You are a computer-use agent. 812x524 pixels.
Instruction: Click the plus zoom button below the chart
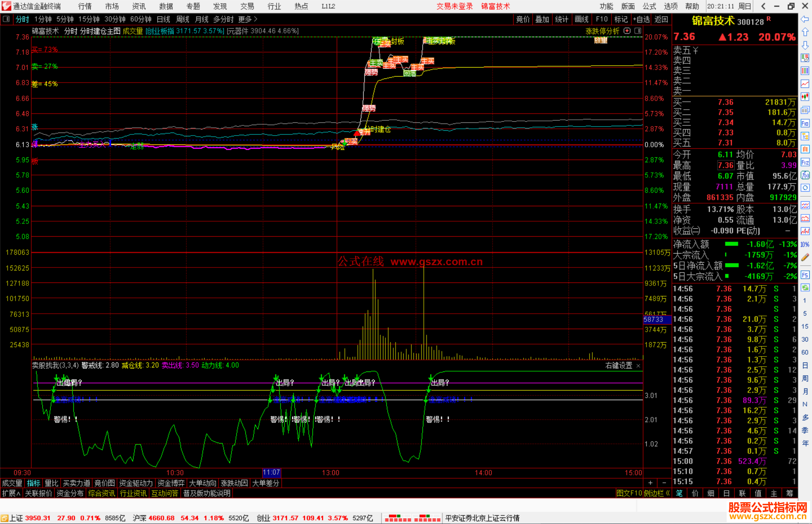[x=650, y=483]
